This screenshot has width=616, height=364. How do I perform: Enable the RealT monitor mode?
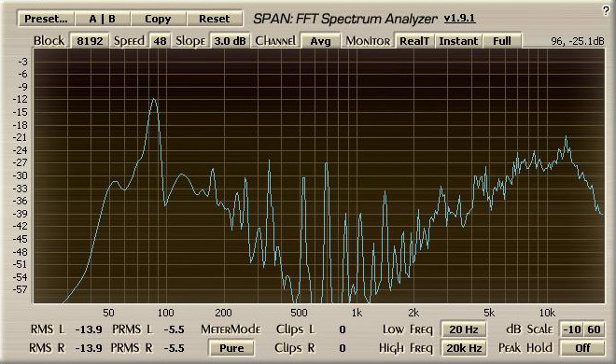click(x=414, y=41)
